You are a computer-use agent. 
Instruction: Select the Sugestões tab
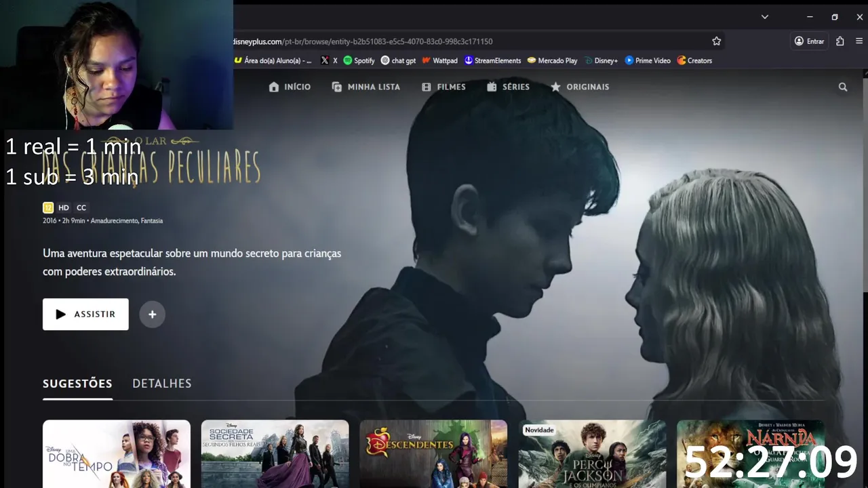(77, 384)
